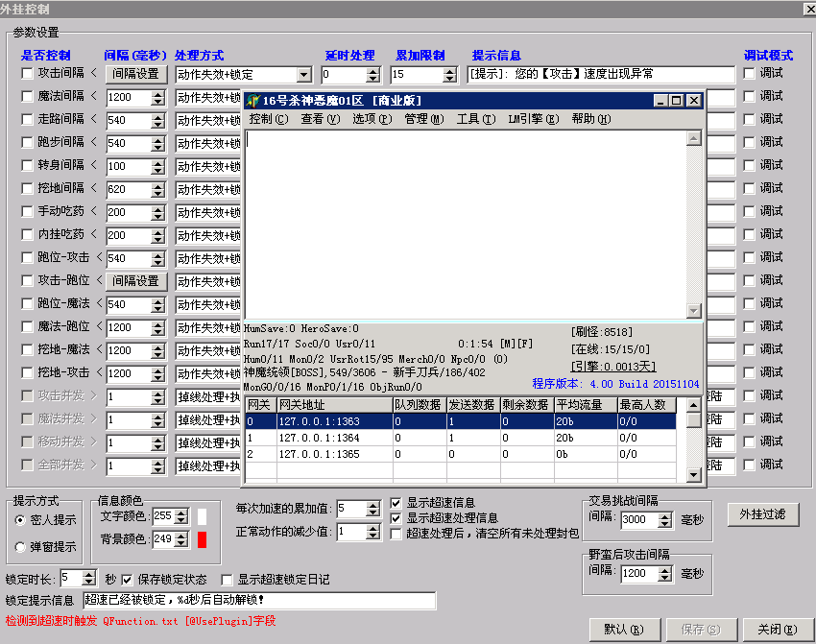Image resolution: width=816 pixels, height=644 pixels.
Task: Adjust the 延时处理 stepper for 攻击间隔
Action: [x=372, y=75]
